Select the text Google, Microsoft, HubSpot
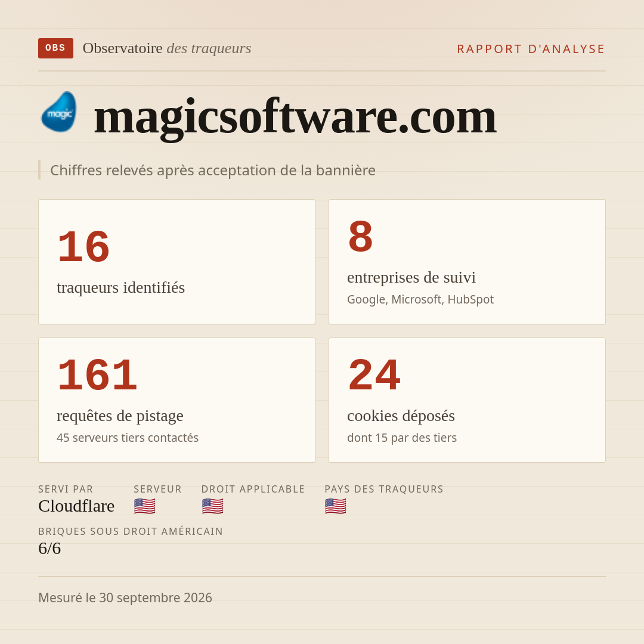The image size is (644, 644). 420,299
